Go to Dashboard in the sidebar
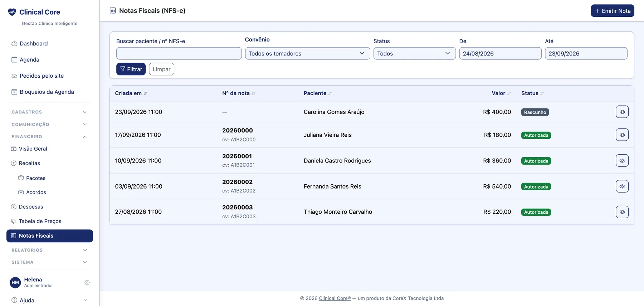The height and width of the screenshot is (306, 644). click(x=50, y=44)
